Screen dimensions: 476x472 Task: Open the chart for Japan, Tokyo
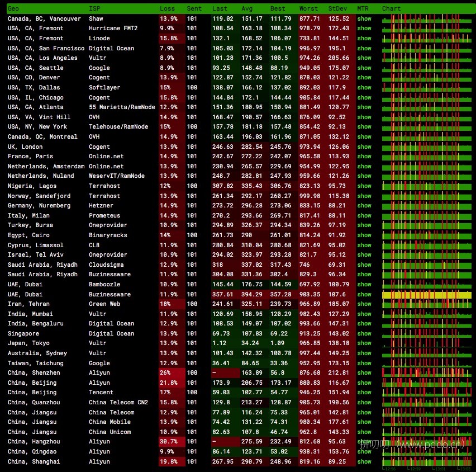tap(426, 343)
